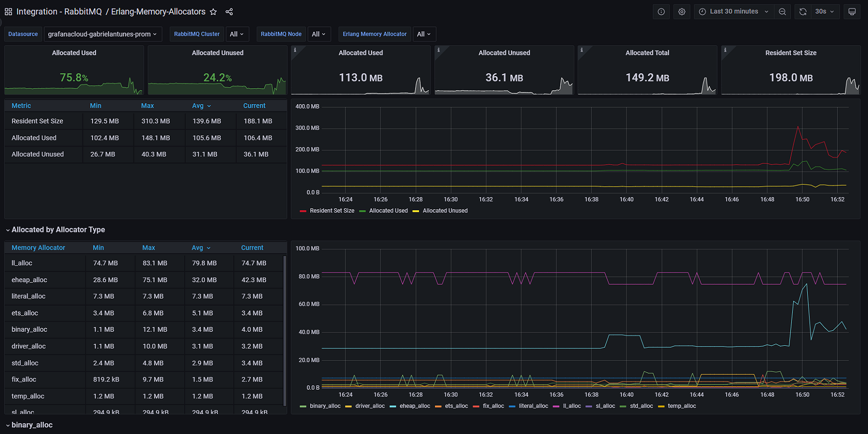Viewport: 868px width, 434px height.
Task: Open the Last 30 minutes time picker
Action: point(732,11)
